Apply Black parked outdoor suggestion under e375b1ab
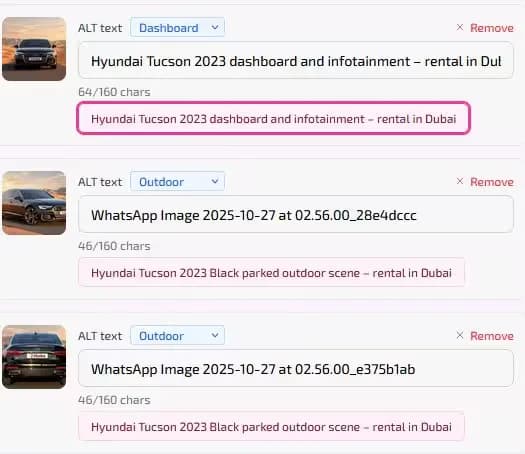The height and width of the screenshot is (454, 525). coord(271,427)
